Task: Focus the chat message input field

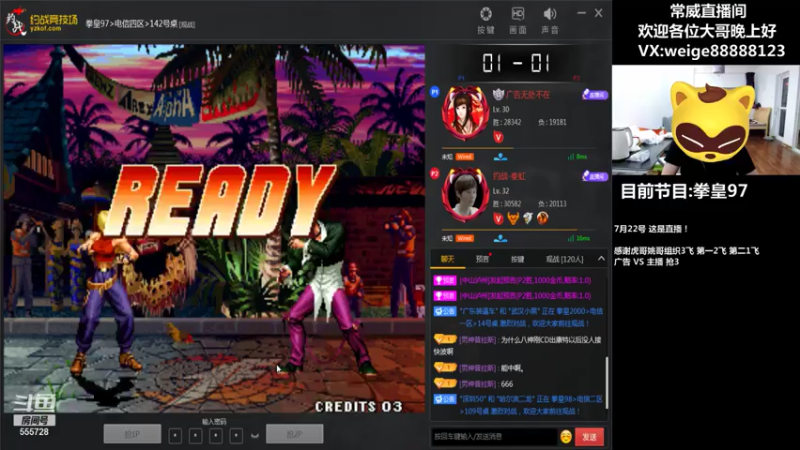Action: coord(494,437)
